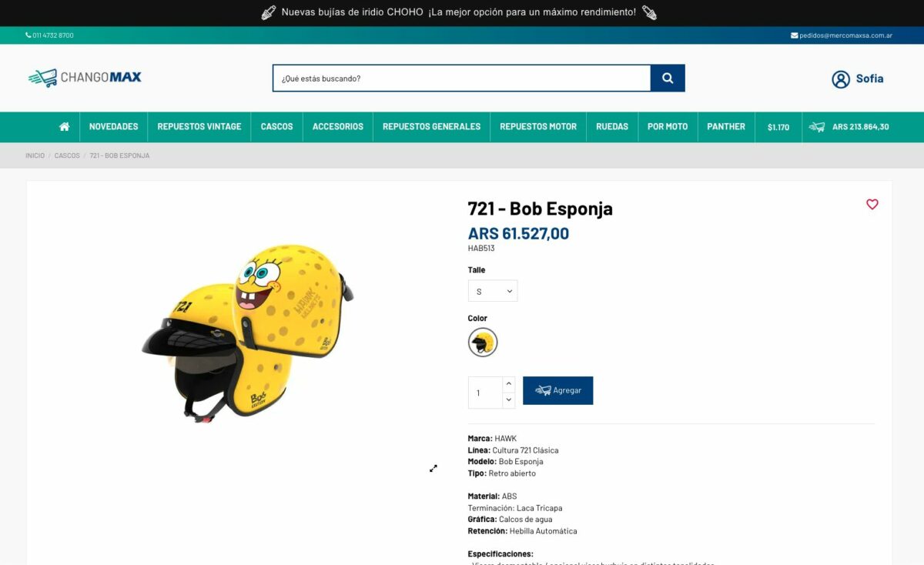
Task: Decrease quantity with down arrow
Action: (509, 400)
